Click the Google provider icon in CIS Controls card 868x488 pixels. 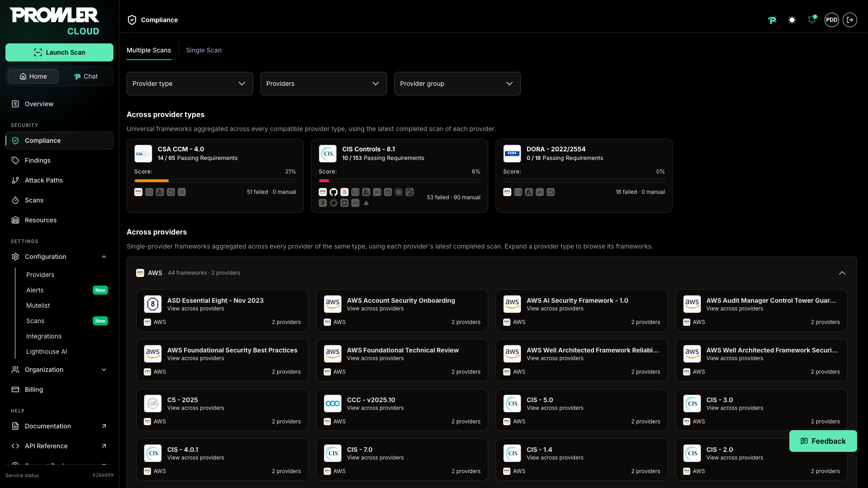[344, 192]
